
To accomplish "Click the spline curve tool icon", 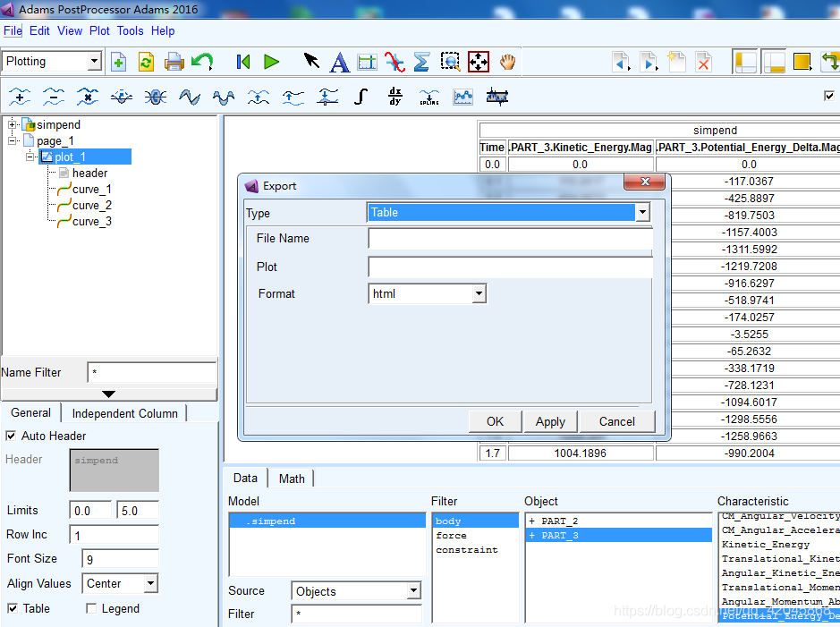I will 429,97.
